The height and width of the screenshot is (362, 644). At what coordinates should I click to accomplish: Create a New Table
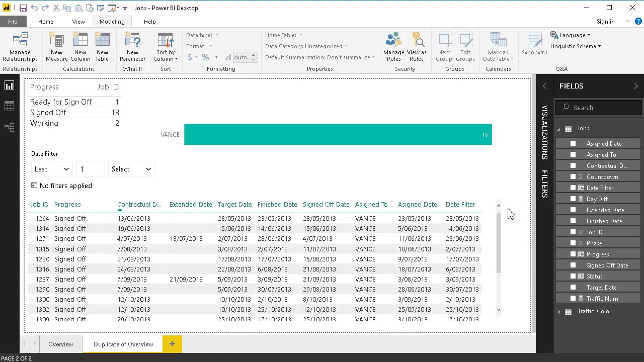click(x=102, y=47)
